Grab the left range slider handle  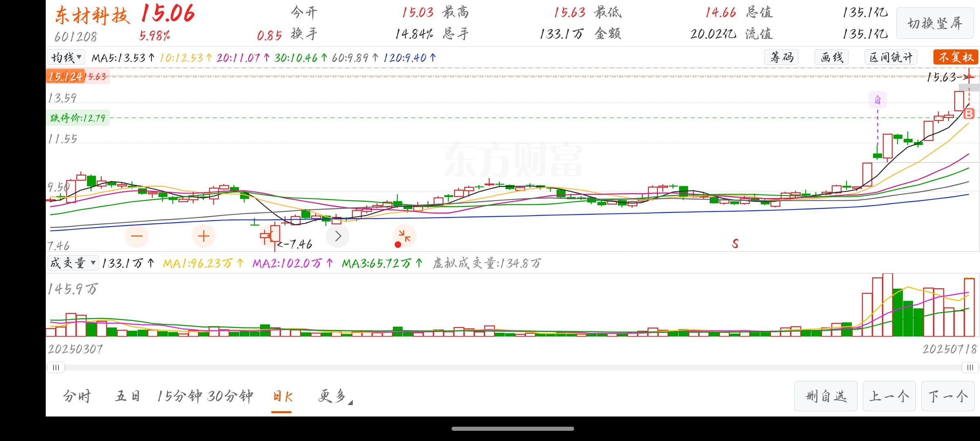tap(56, 367)
